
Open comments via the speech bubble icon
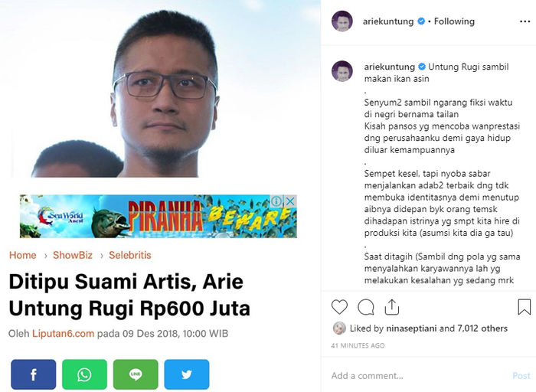tap(366, 307)
